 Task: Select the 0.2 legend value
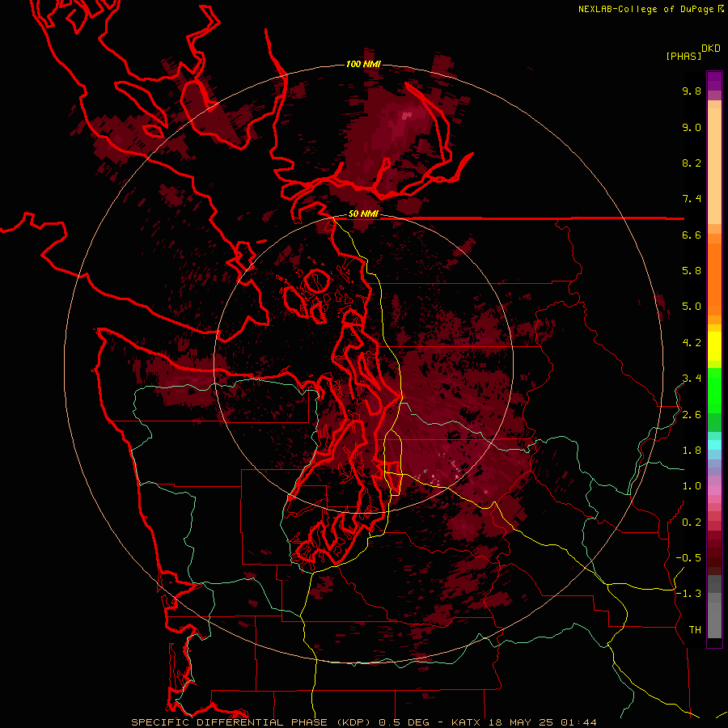[x=692, y=523]
